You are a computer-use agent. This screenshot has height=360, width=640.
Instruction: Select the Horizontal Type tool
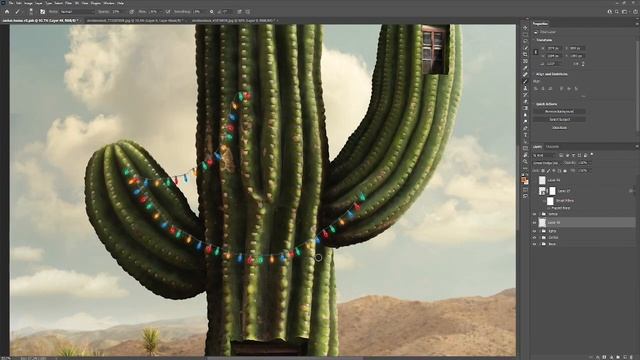tap(525, 135)
